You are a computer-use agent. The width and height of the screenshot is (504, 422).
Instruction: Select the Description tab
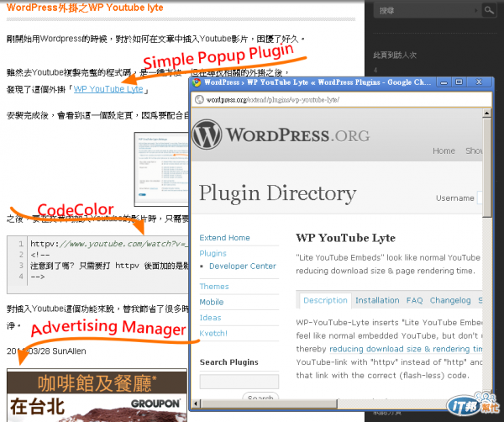pyautogui.click(x=325, y=300)
